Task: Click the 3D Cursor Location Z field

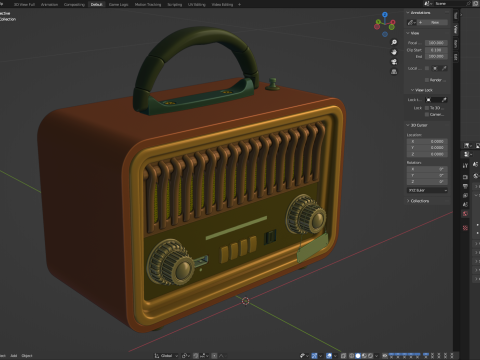Action: point(427,154)
